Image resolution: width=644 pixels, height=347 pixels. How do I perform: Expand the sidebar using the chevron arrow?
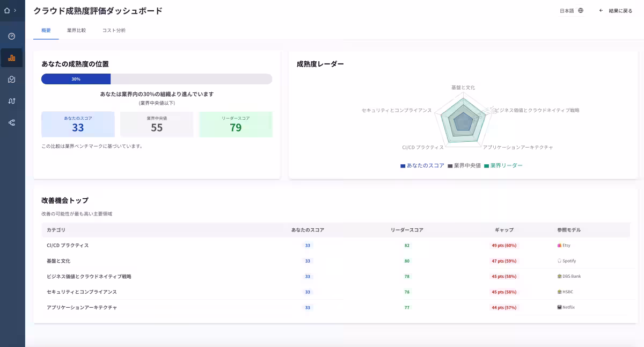click(15, 10)
